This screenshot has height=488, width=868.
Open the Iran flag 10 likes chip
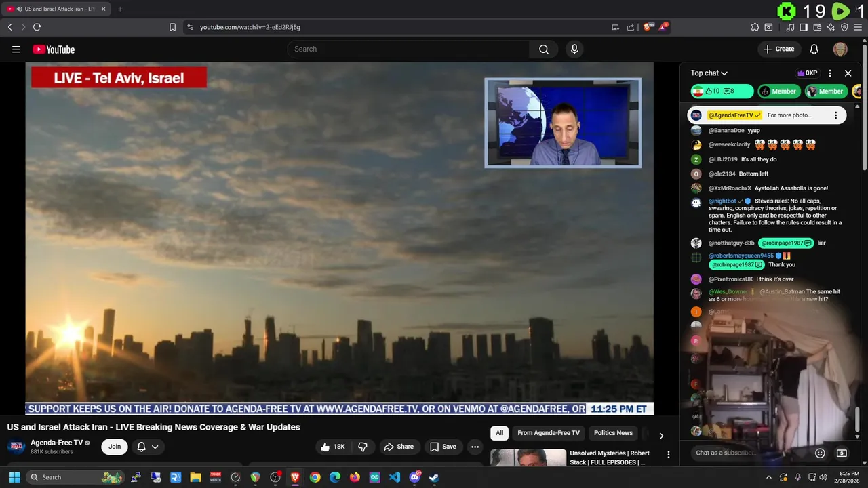click(722, 91)
